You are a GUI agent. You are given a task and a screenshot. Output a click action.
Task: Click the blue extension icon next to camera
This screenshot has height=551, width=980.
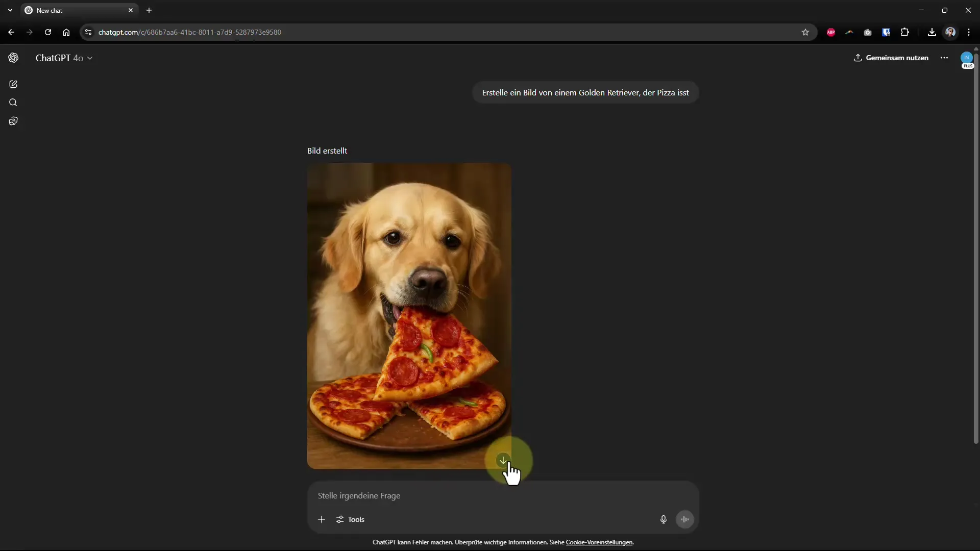tap(886, 32)
